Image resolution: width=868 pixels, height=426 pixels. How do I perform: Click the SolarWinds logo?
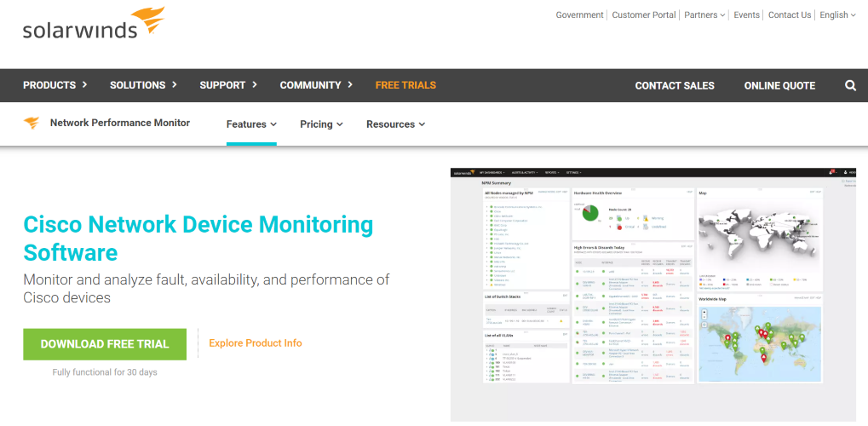(94, 23)
